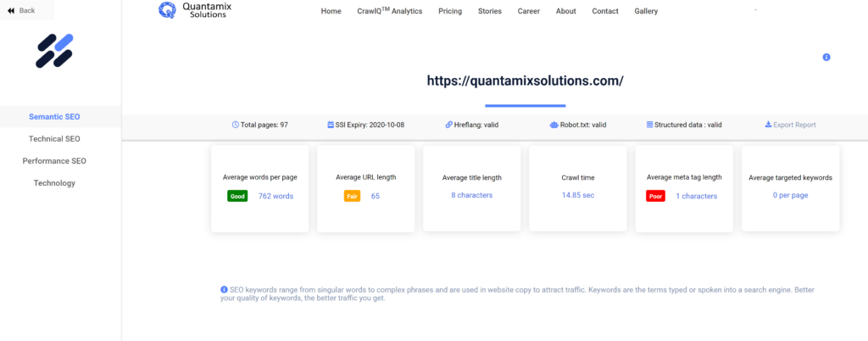The width and height of the screenshot is (868, 341).
Task: Click the clock icon beside Total pages
Action: [236, 125]
